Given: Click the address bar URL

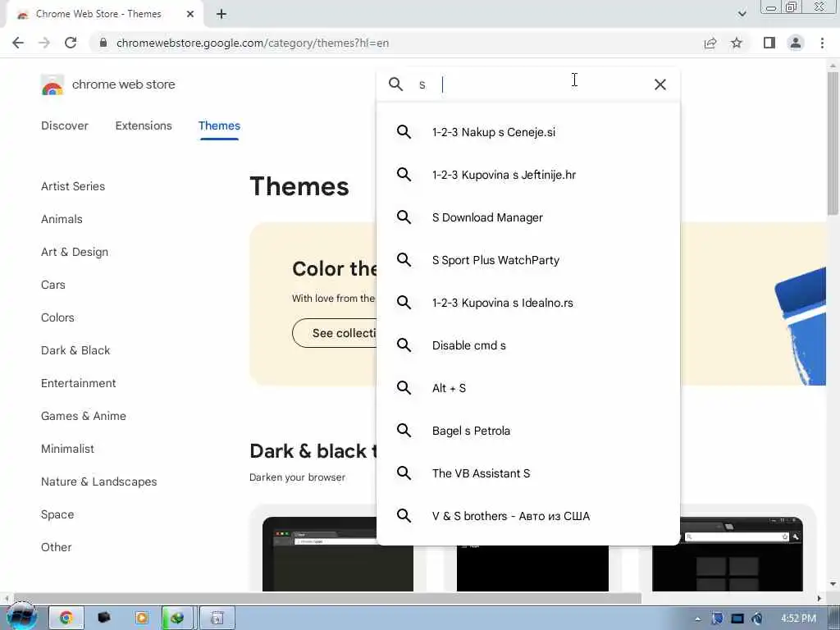Looking at the screenshot, I should point(253,43).
